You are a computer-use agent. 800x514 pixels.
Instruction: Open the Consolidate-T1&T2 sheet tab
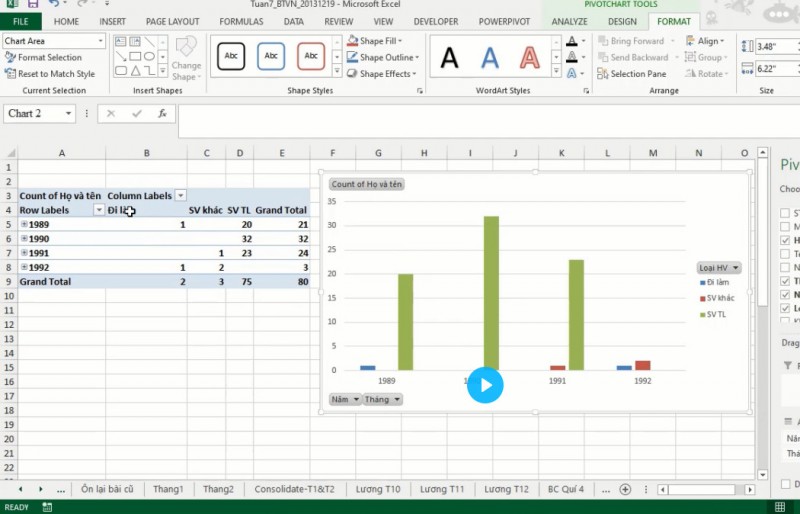click(294, 489)
